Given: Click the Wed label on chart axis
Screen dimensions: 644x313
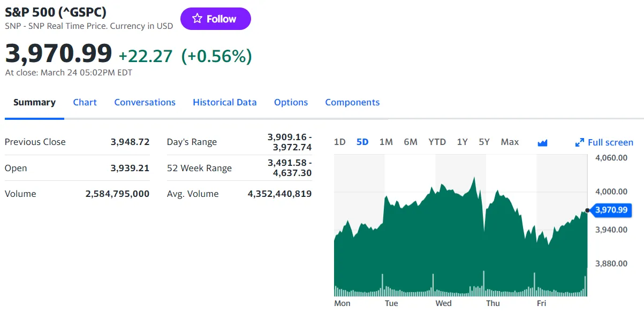Looking at the screenshot, I should coord(443,303).
